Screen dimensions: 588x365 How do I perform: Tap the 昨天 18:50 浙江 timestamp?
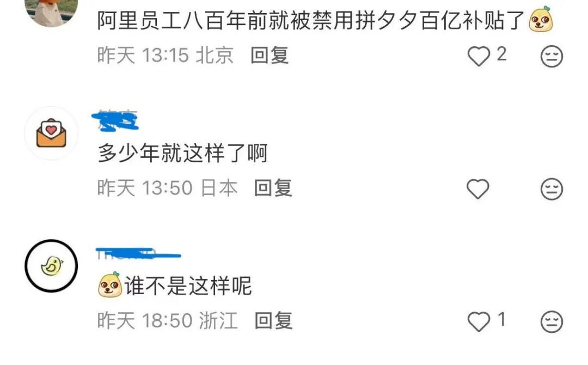coord(168,321)
